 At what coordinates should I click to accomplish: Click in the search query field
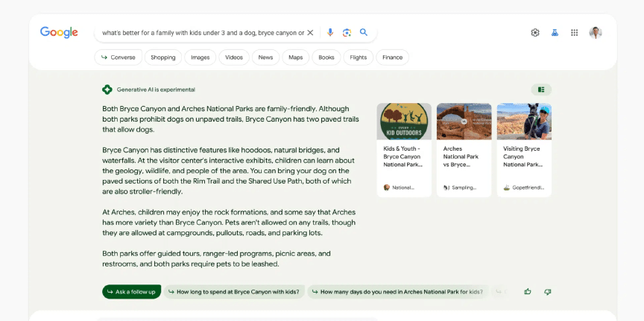coord(203,33)
